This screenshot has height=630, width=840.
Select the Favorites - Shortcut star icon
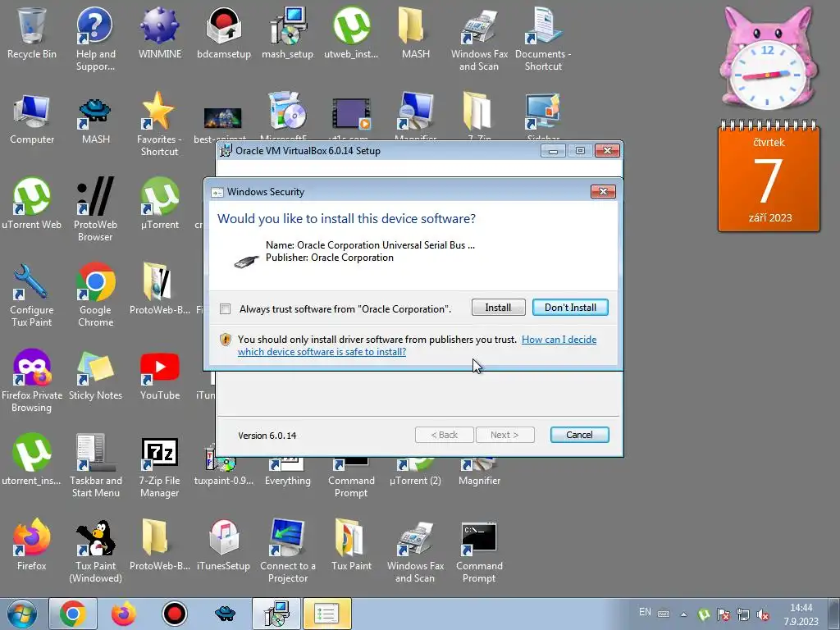point(160,125)
